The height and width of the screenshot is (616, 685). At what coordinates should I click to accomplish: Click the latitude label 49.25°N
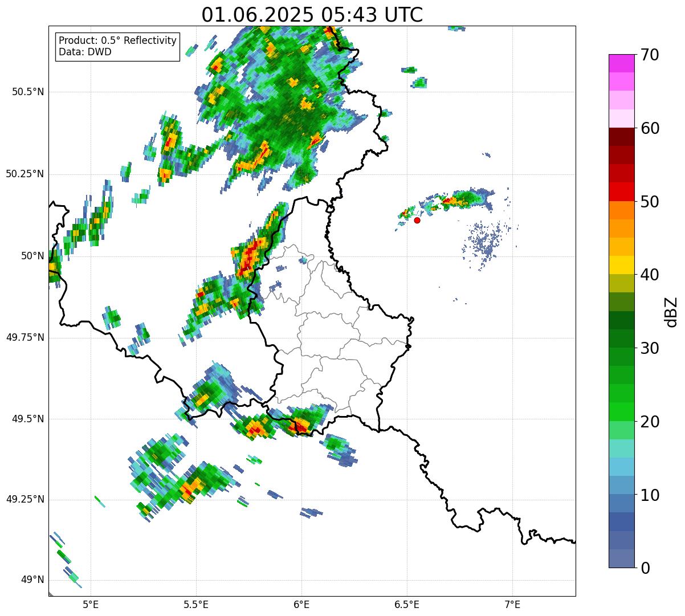(25, 499)
